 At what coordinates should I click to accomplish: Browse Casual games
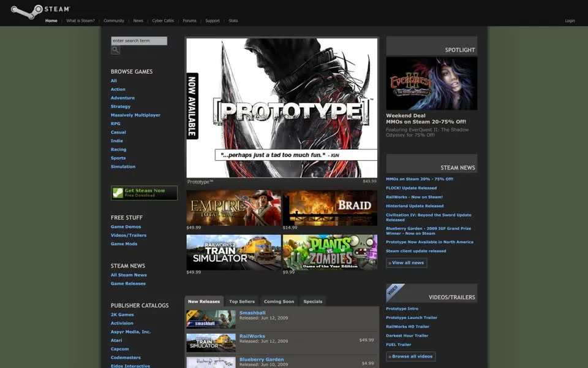pyautogui.click(x=118, y=132)
